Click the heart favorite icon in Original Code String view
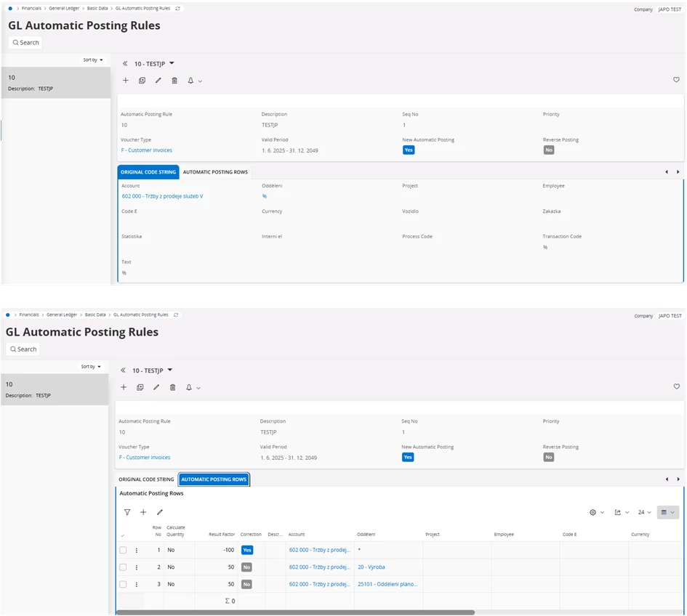 point(677,80)
